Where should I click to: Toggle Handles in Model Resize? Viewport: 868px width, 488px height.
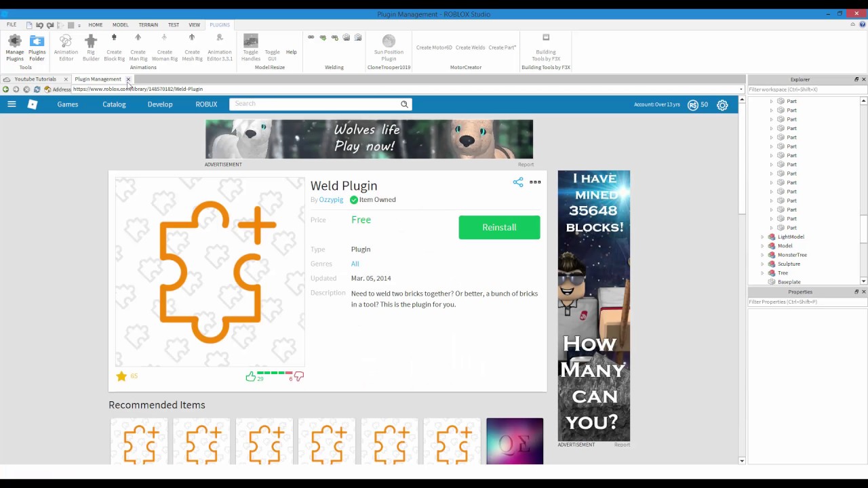tap(251, 48)
